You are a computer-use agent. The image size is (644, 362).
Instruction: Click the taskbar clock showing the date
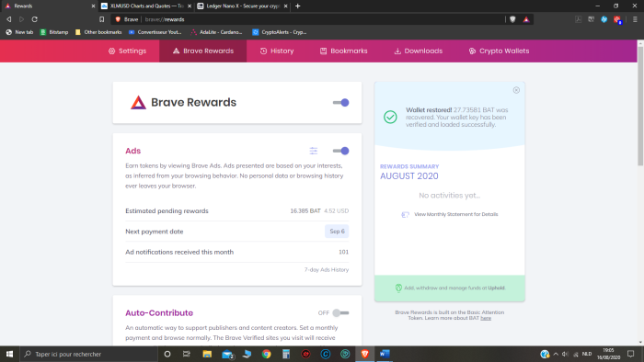click(608, 354)
